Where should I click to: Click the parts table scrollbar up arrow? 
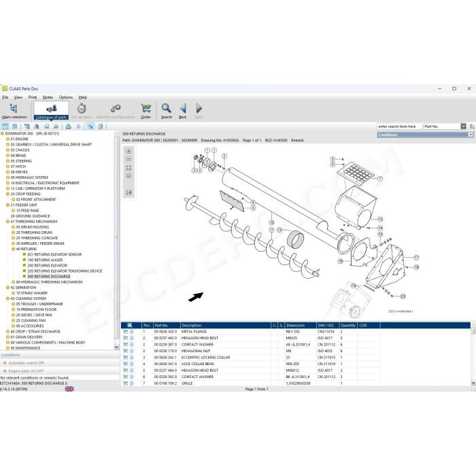[x=473, y=325]
